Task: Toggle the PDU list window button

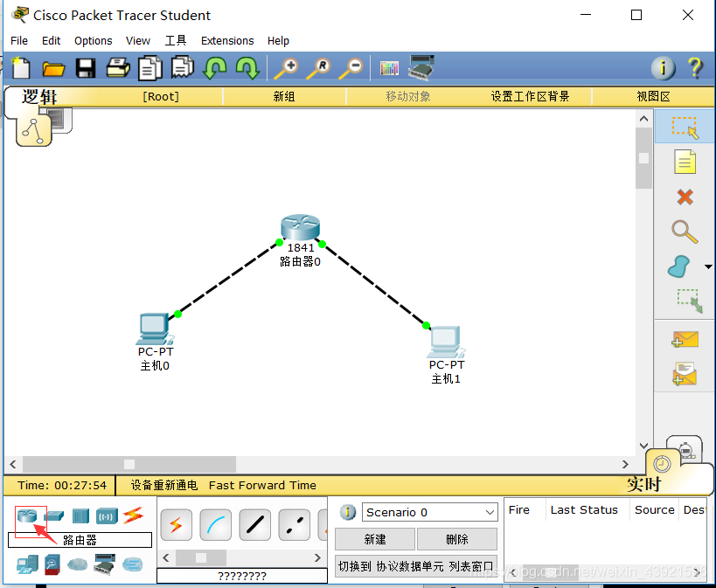Action: coord(416,566)
